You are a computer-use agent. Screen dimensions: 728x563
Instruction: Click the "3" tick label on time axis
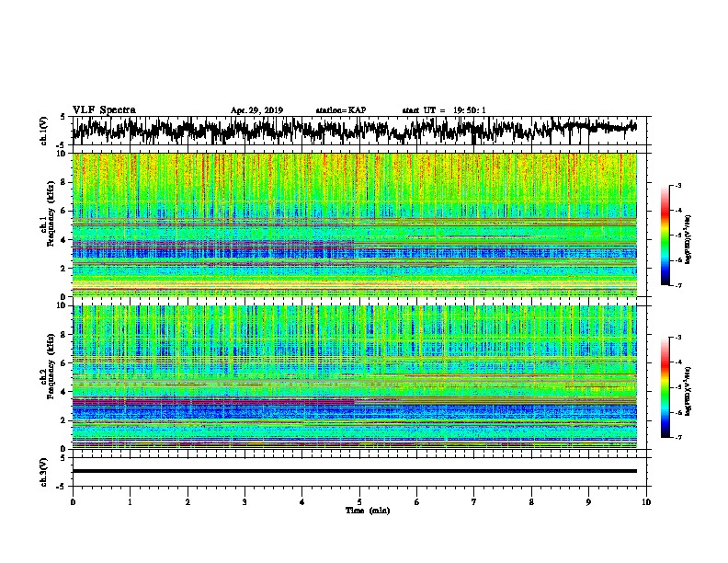[x=245, y=501]
